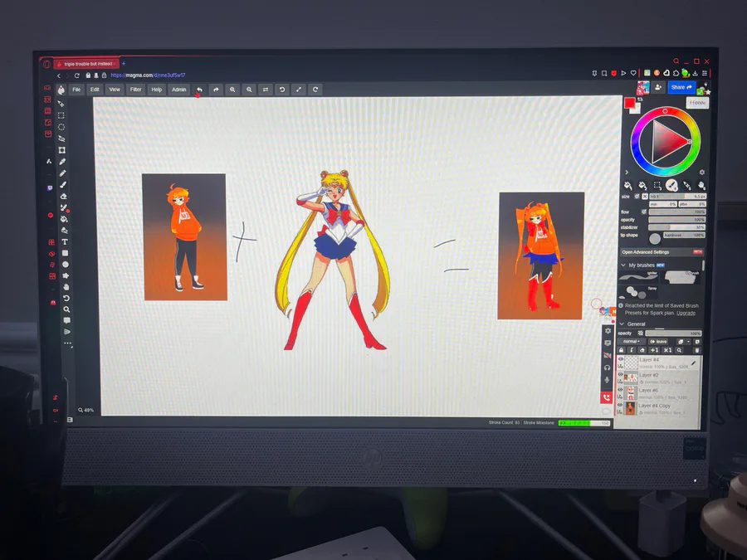Screen dimensions: 747x560
Task: Open the View menu
Action: click(115, 90)
